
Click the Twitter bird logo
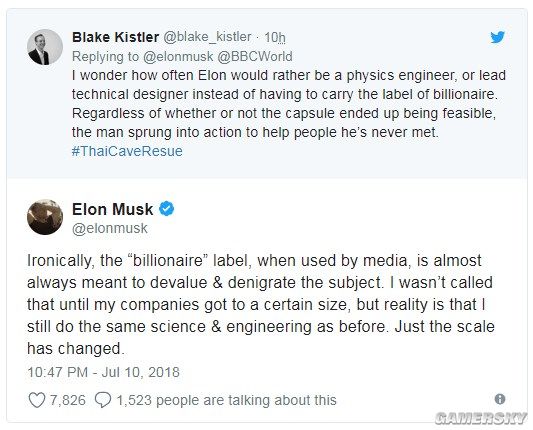(497, 37)
